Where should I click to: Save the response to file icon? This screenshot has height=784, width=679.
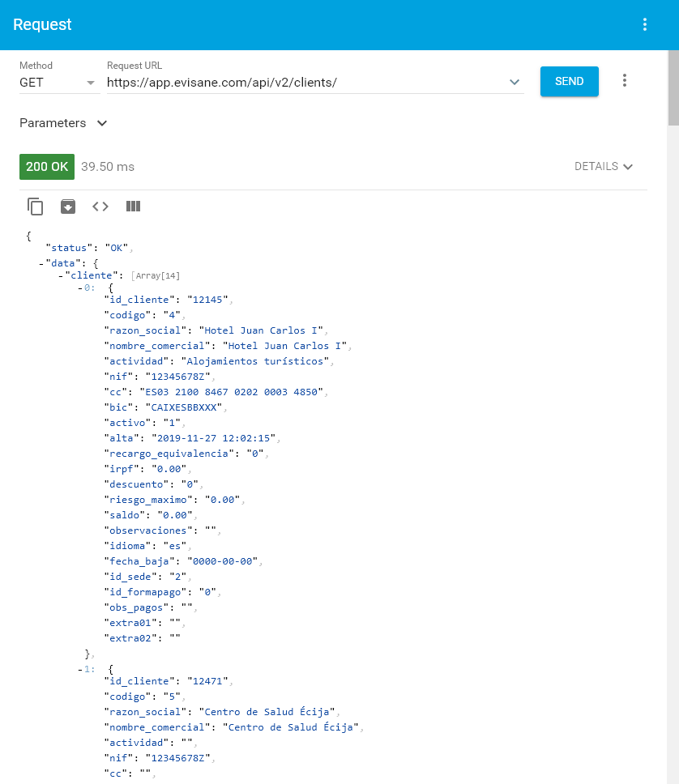pos(68,207)
